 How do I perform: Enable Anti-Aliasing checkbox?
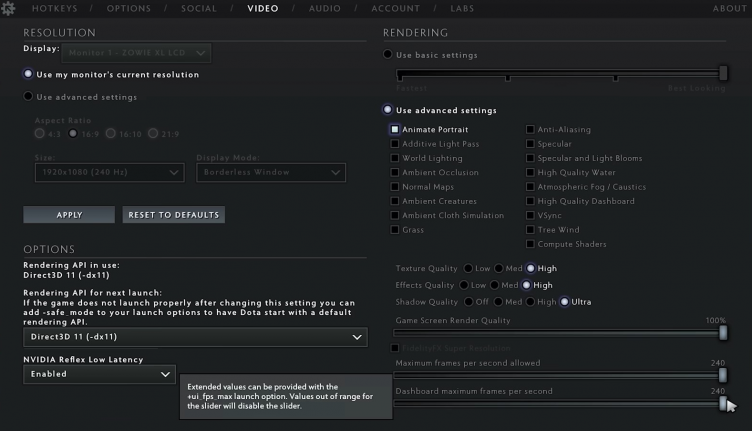[x=531, y=130]
